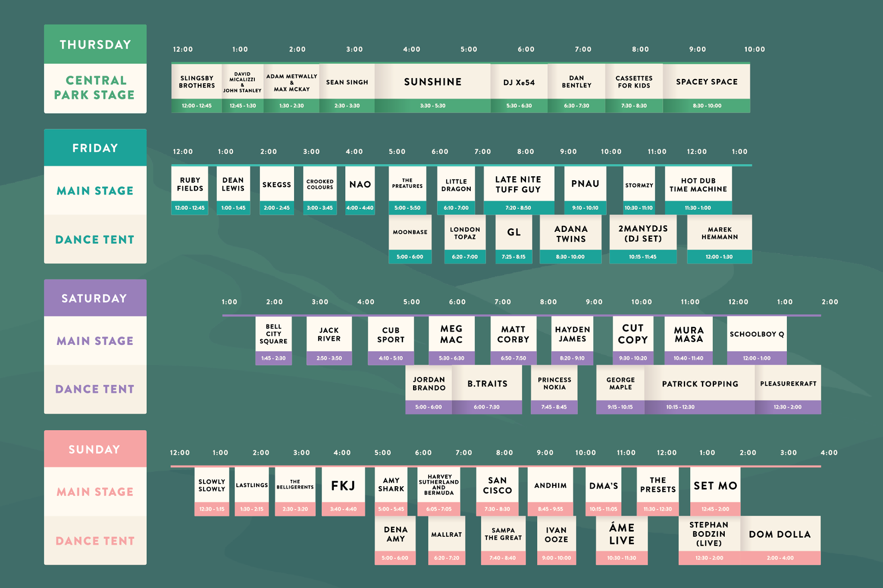The image size is (883, 588).
Task: Select the Cut Copy set
Action: [633, 341]
